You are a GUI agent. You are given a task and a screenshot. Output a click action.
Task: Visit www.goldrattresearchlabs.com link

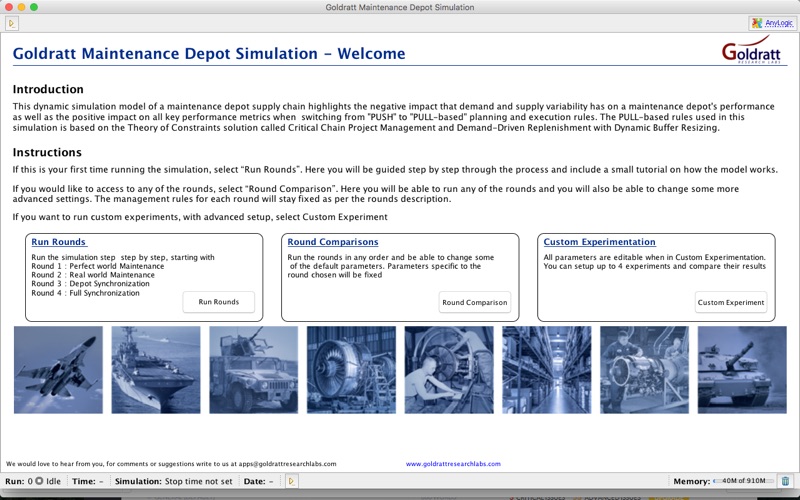coord(453,464)
